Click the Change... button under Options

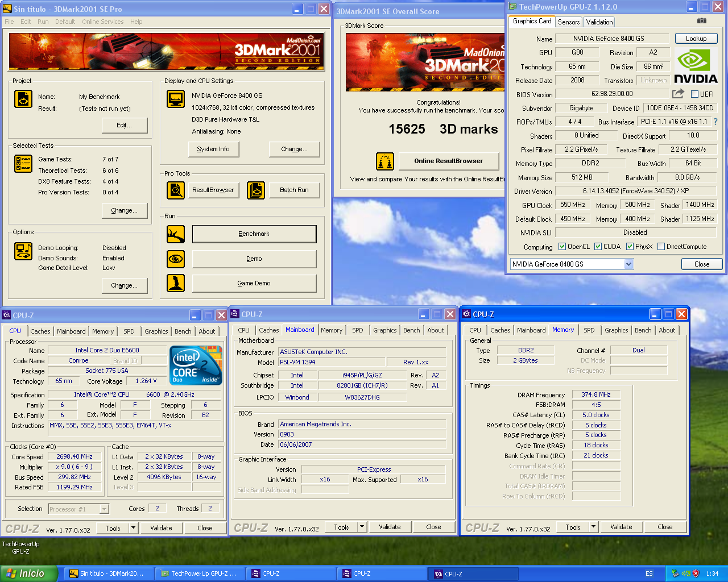(x=125, y=286)
